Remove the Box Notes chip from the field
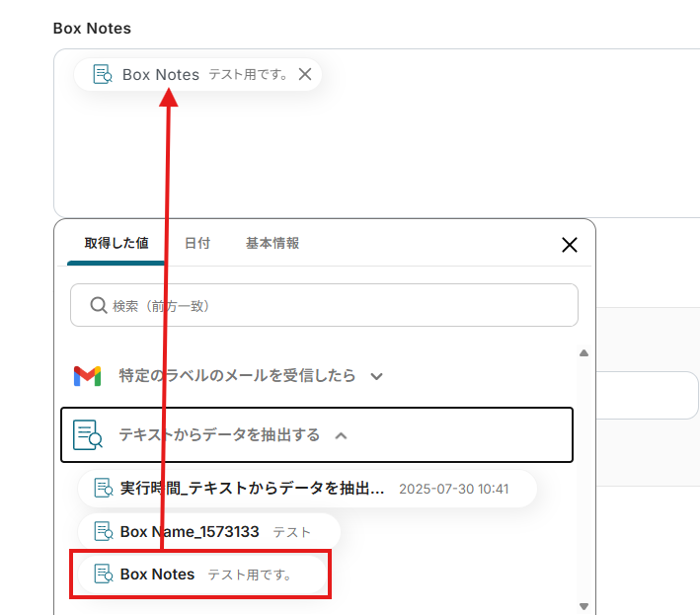700x615 pixels. pos(305,74)
